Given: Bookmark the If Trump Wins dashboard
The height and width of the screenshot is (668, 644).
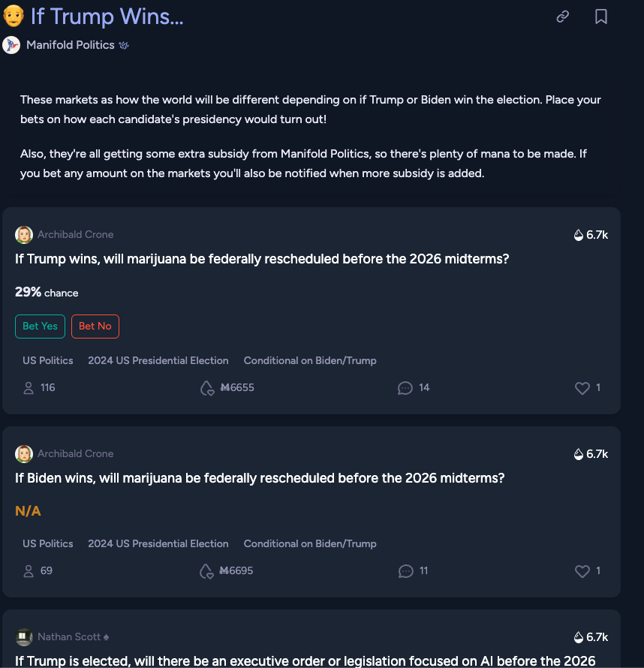Looking at the screenshot, I should click(600, 17).
